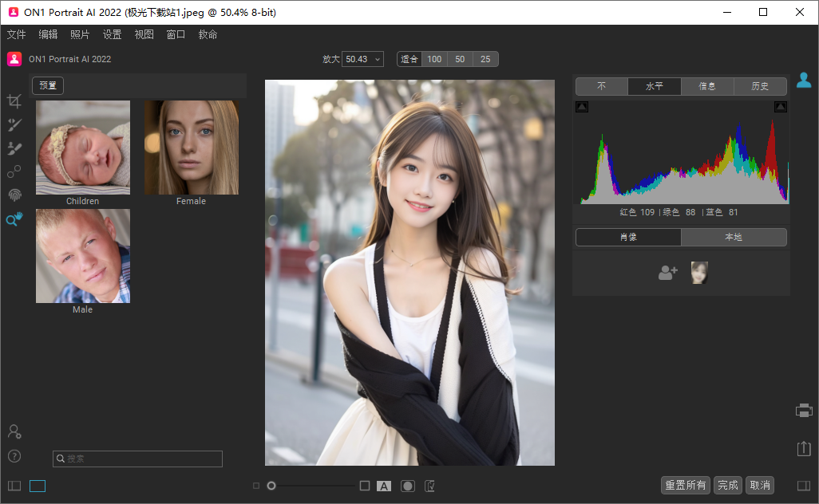Viewport: 819px width, 504px height.
Task: Click the 蓝色 81 readout
Action: coord(722,212)
